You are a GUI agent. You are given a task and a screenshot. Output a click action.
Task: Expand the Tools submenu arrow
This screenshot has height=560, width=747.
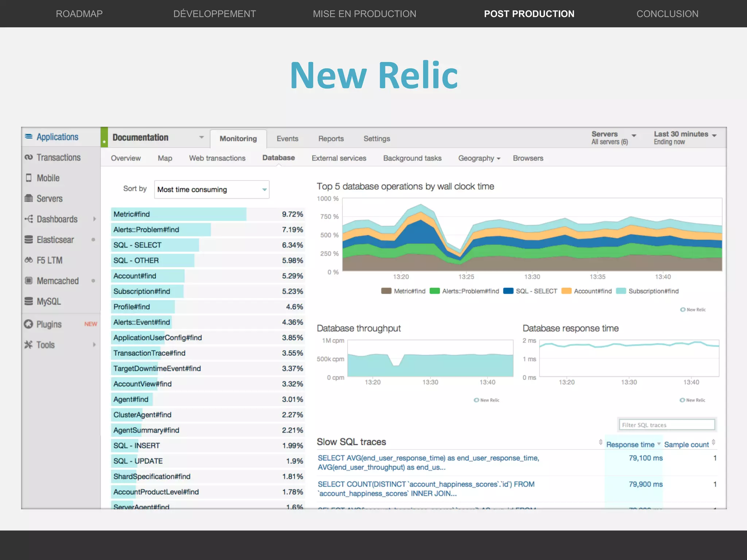click(x=94, y=345)
